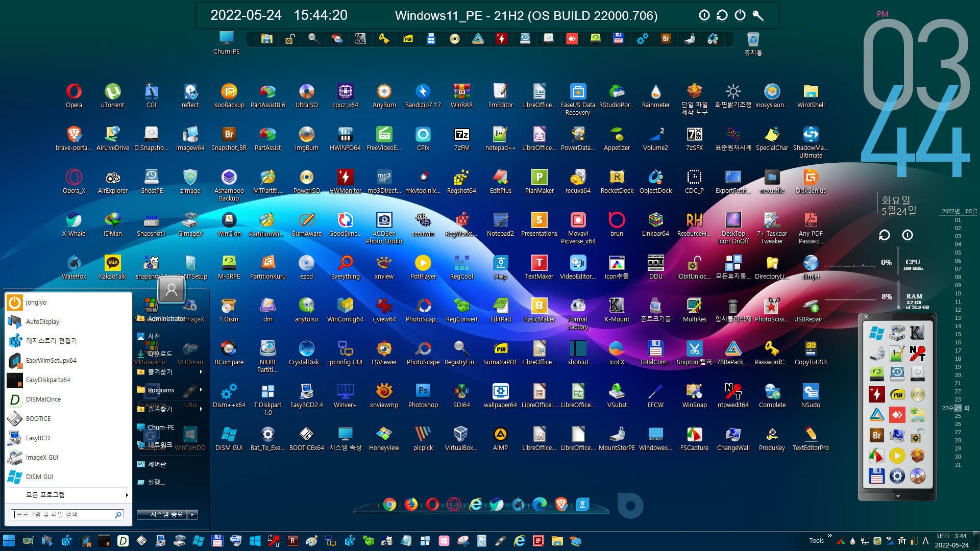Viewport: 980px width, 551px height.
Task: Expand the Programs folder submenu
Action: (170, 390)
